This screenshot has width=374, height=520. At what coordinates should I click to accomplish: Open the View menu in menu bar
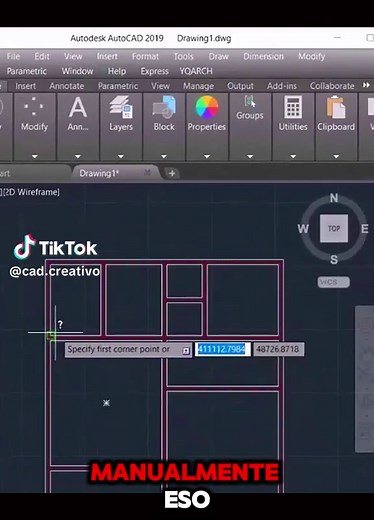(73, 56)
